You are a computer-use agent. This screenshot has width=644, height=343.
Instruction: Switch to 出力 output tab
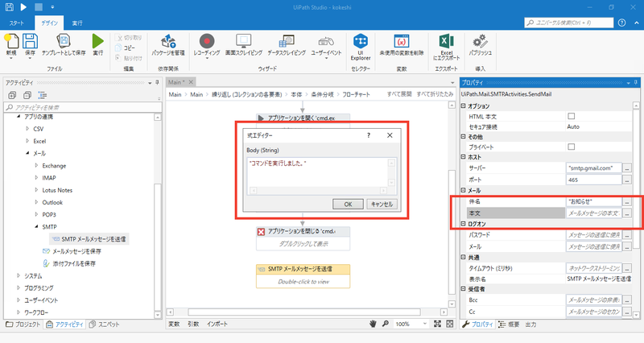pyautogui.click(x=530, y=324)
